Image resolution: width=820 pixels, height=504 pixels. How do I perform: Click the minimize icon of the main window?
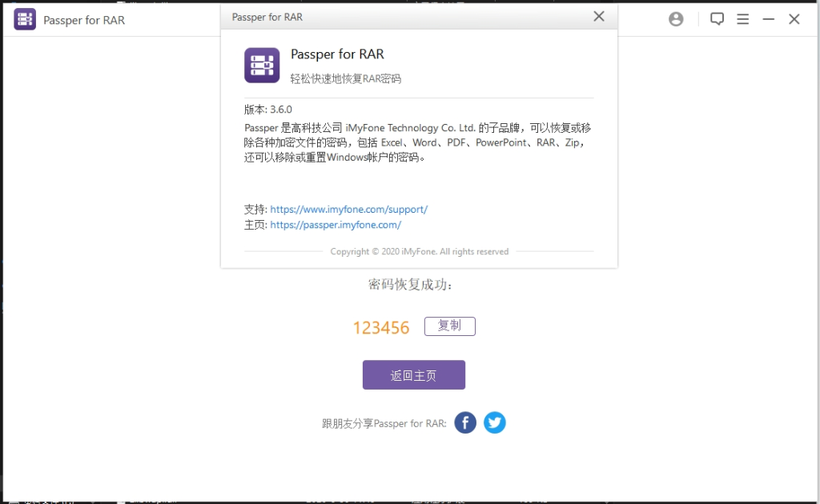769,18
